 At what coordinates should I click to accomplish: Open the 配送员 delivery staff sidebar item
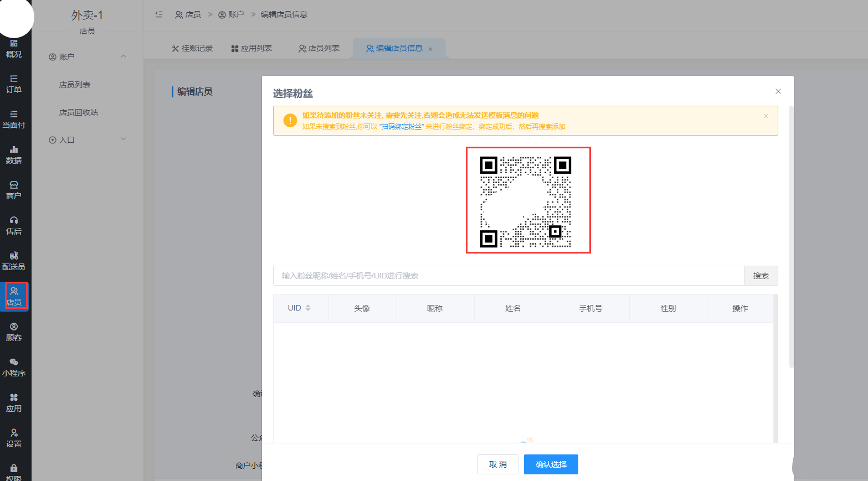[x=14, y=261]
